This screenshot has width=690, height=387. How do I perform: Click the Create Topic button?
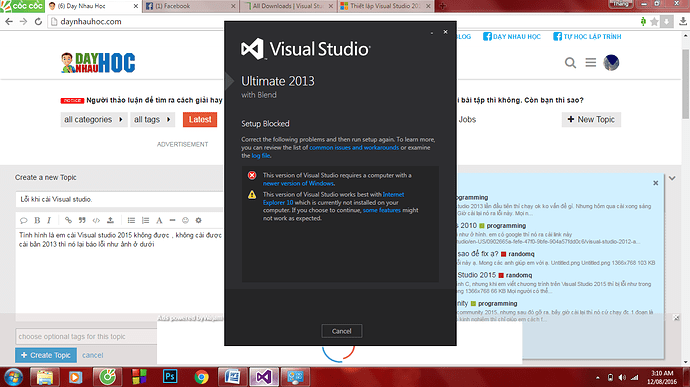coord(46,355)
